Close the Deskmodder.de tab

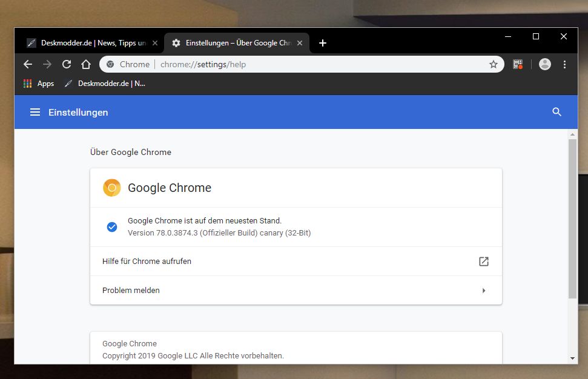[155, 43]
